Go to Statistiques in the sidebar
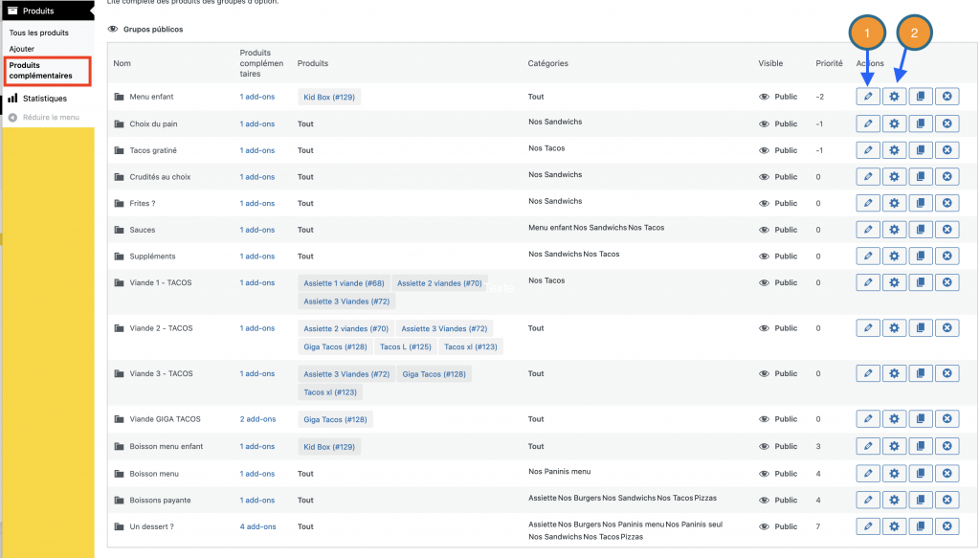 point(44,99)
